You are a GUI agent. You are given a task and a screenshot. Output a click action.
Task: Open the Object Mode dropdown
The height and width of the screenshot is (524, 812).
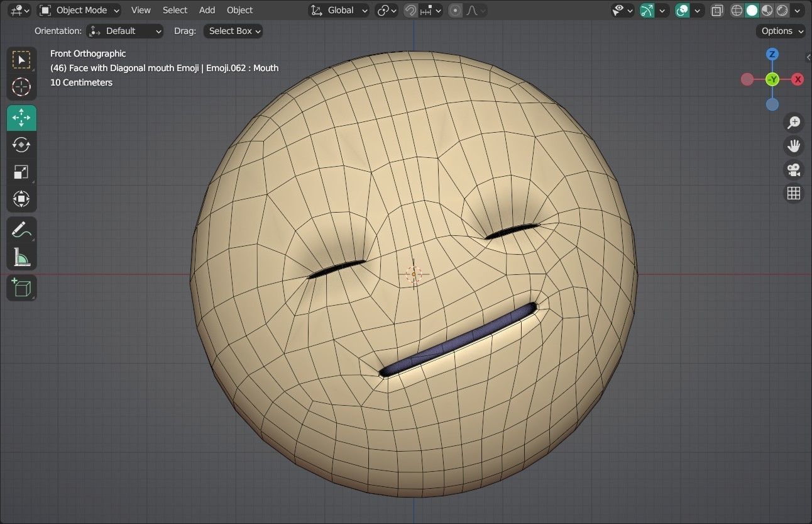click(x=79, y=10)
